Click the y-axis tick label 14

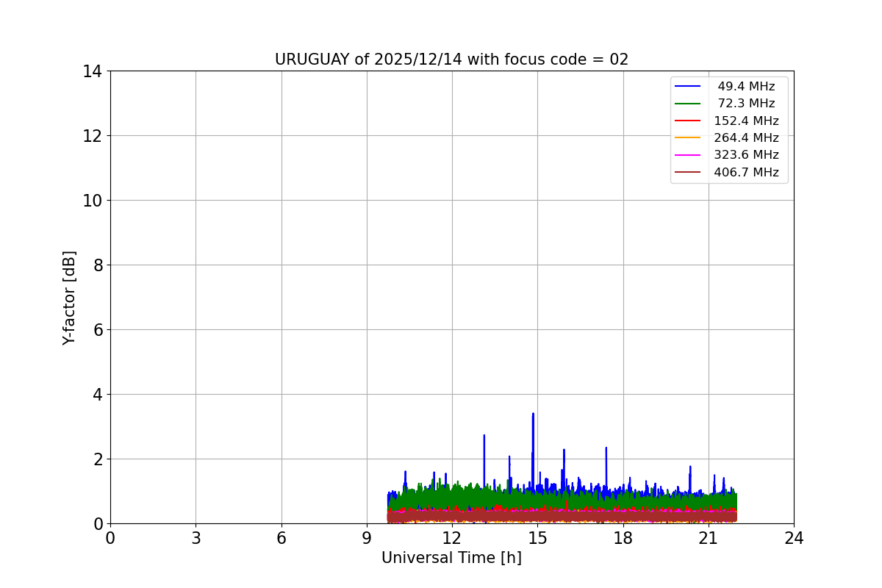tap(93, 71)
